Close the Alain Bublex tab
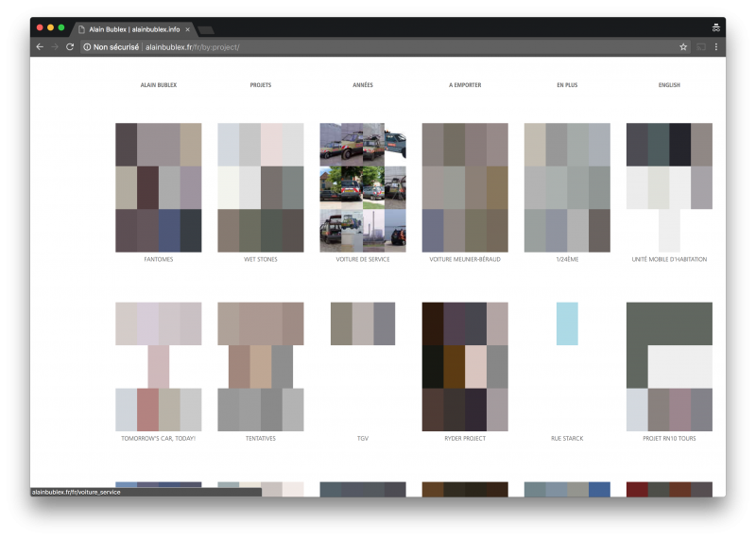 187,29
